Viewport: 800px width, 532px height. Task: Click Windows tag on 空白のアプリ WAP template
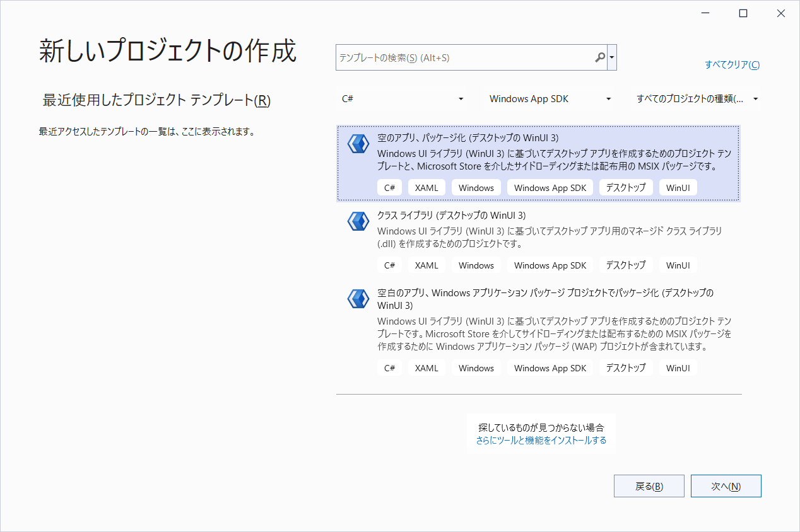click(x=476, y=368)
